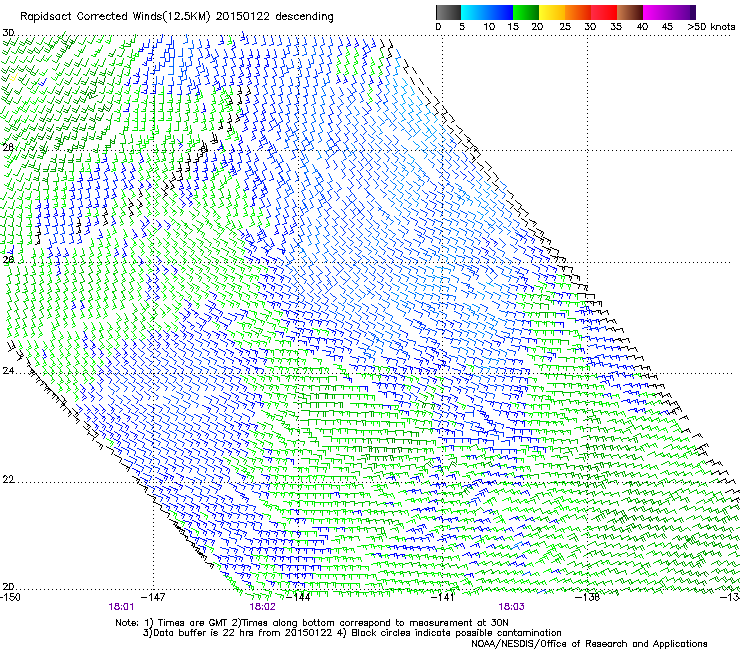
Task: Click the latitude label '30' on left axis
Action: pyautogui.click(x=8, y=33)
